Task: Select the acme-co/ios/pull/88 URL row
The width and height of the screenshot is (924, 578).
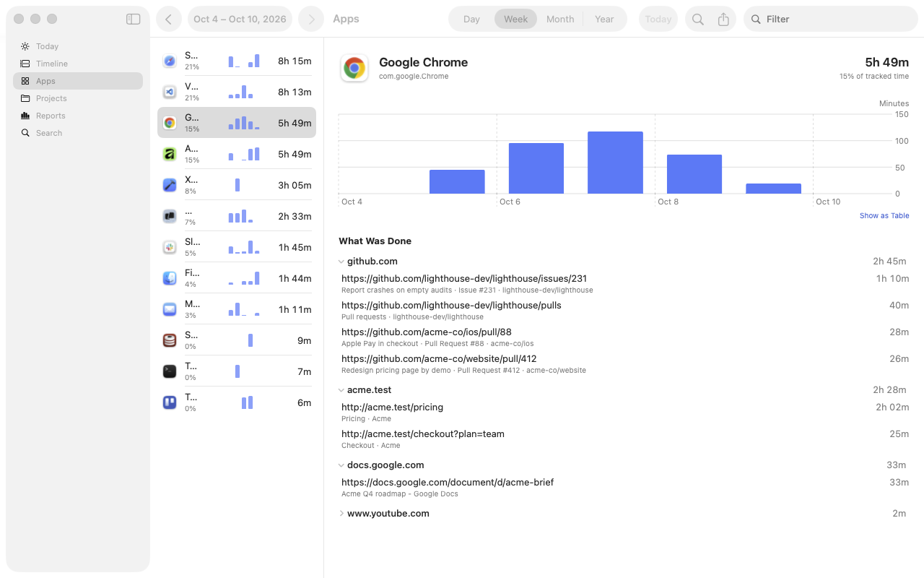Action: 624,337
